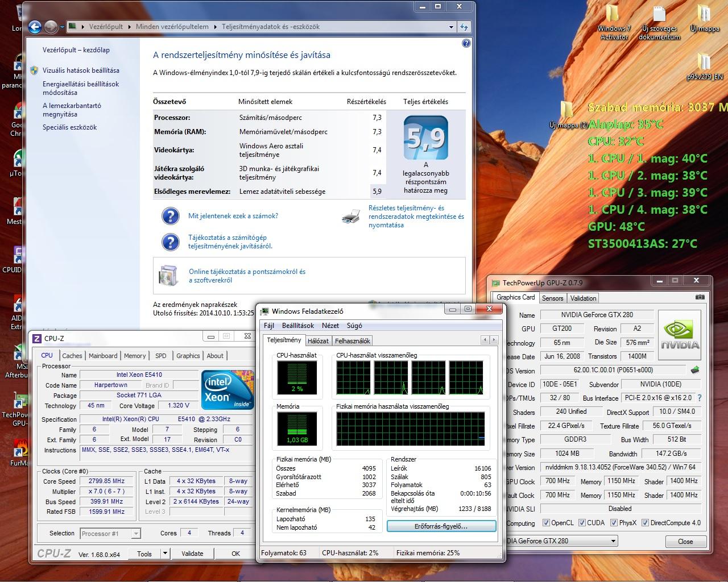The width and height of the screenshot is (728, 582).
Task: Click the refresh icon beside the address bar
Action: click(x=464, y=27)
